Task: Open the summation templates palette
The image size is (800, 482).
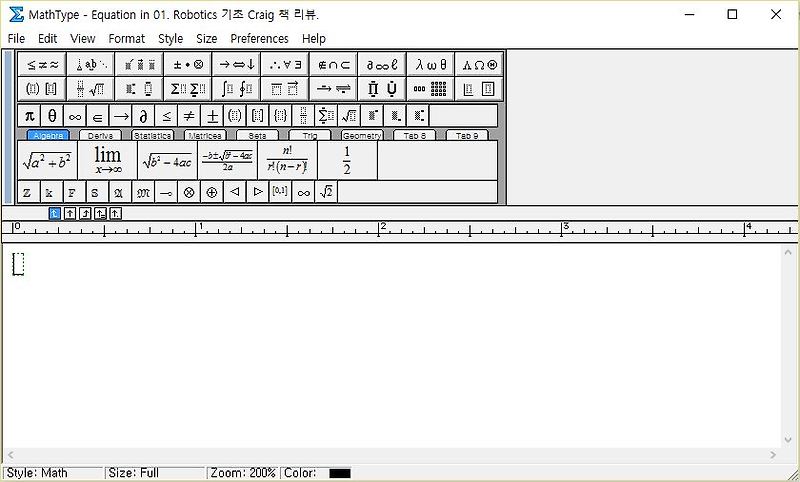Action: (x=188, y=89)
